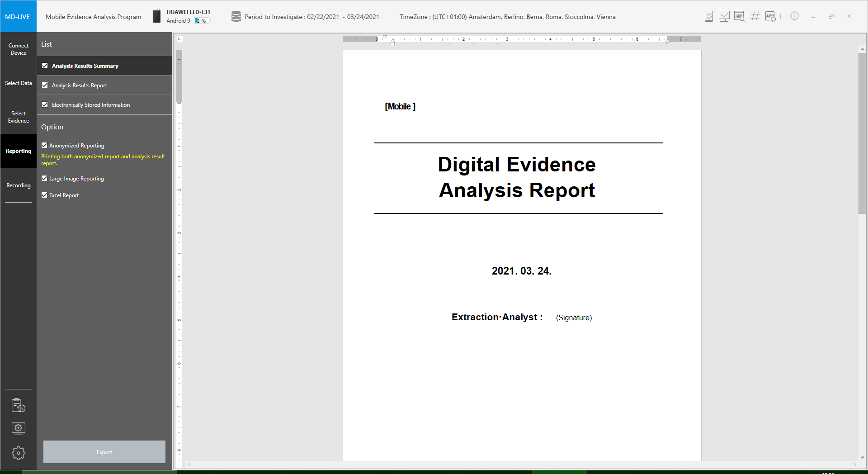Click the left indent marker on ruler
868x474 pixels.
tap(392, 43)
